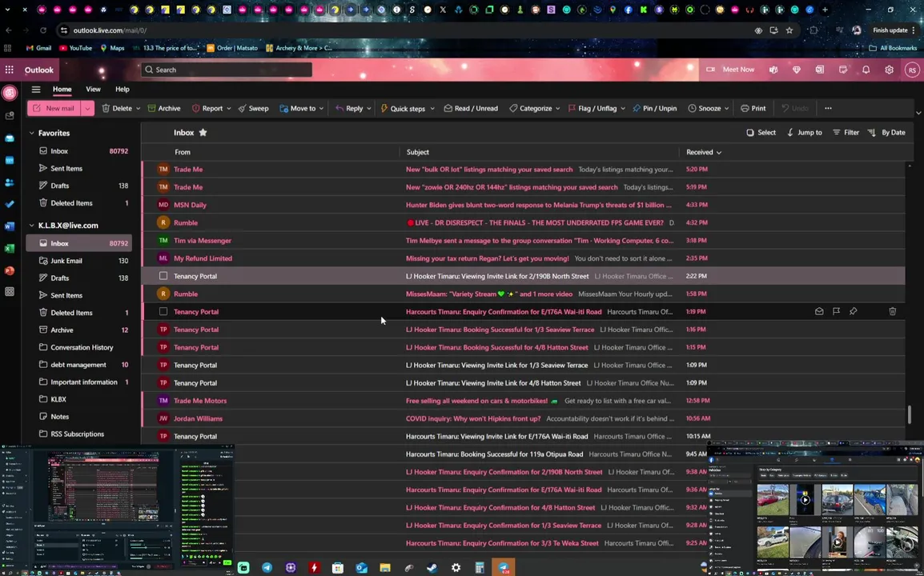
Task: Grab the message list scrollbar thumb
Action: point(910,414)
